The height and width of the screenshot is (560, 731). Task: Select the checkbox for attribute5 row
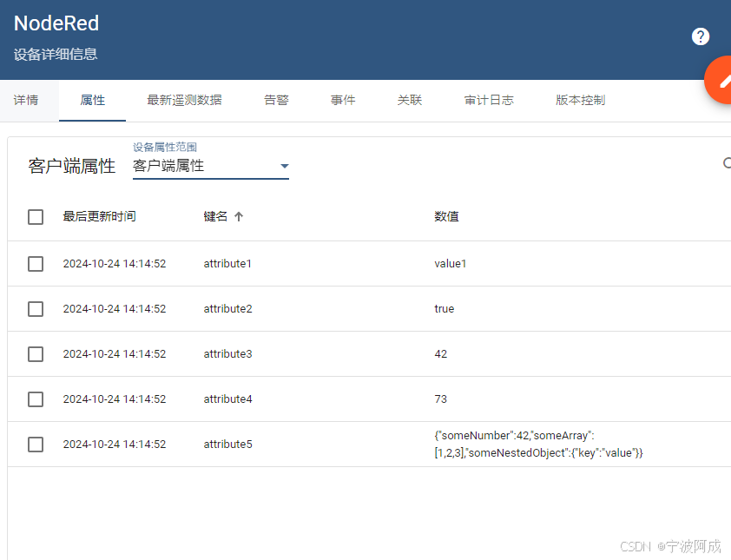click(36, 444)
